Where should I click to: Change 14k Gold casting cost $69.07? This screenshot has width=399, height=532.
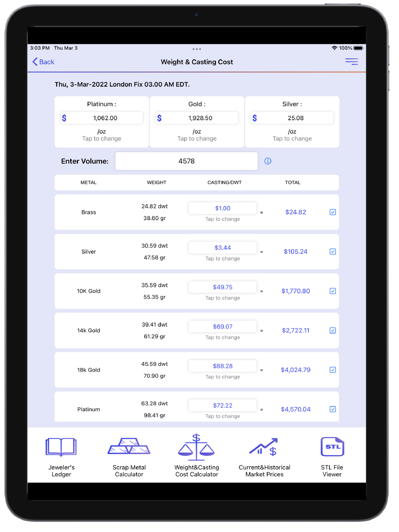[223, 327]
